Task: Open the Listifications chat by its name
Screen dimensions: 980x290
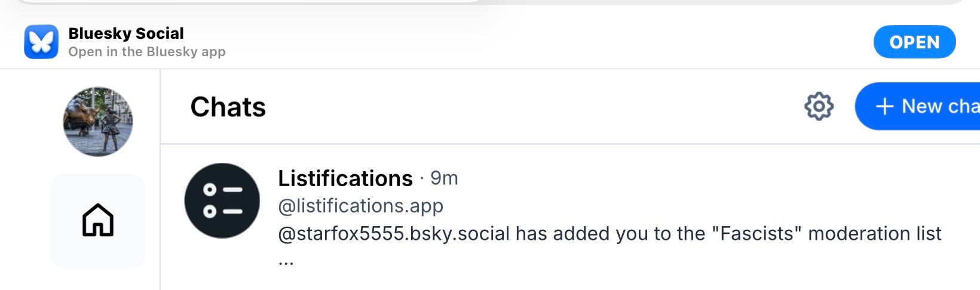Action: [345, 178]
